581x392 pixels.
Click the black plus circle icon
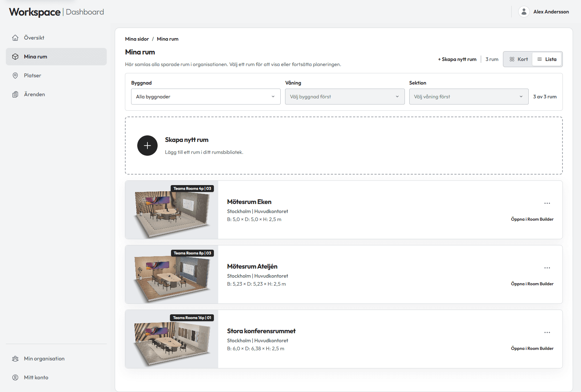[147, 146]
